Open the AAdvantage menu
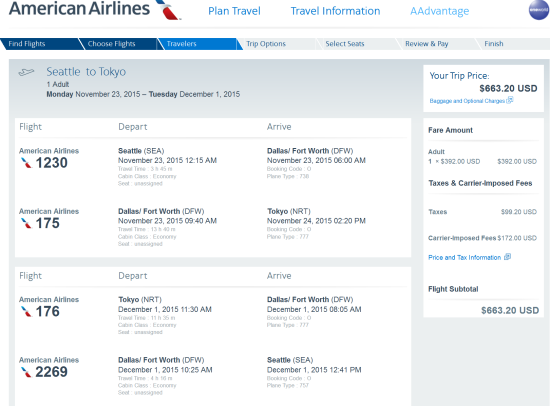The width and height of the screenshot is (550, 406). coord(440,11)
